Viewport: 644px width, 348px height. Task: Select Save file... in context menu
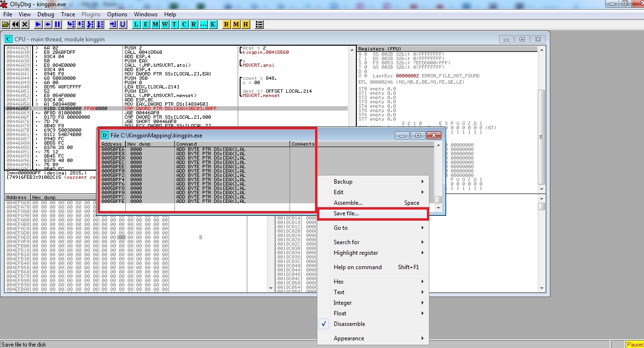[373, 213]
